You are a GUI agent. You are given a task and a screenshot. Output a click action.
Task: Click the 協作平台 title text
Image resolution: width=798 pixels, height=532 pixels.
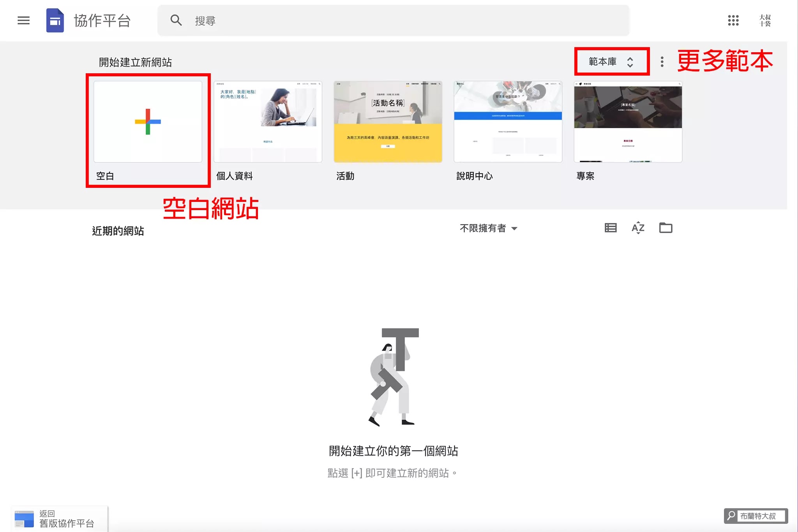tap(102, 21)
